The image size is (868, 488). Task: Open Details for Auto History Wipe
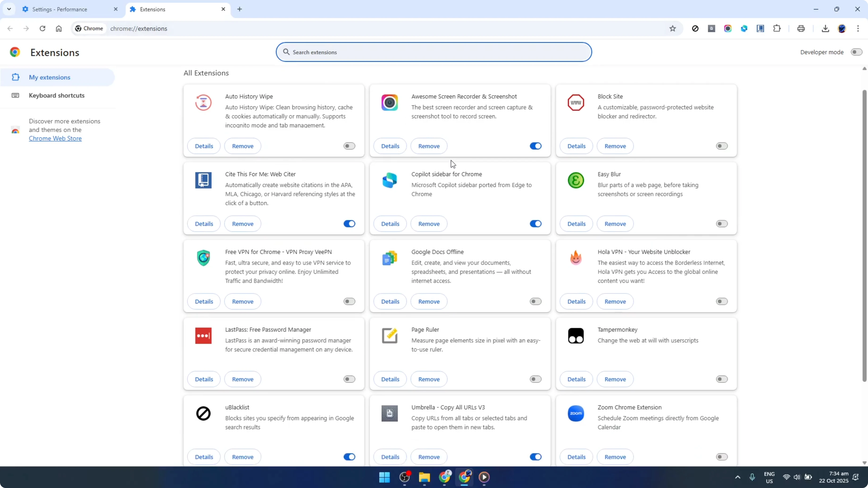coord(204,146)
